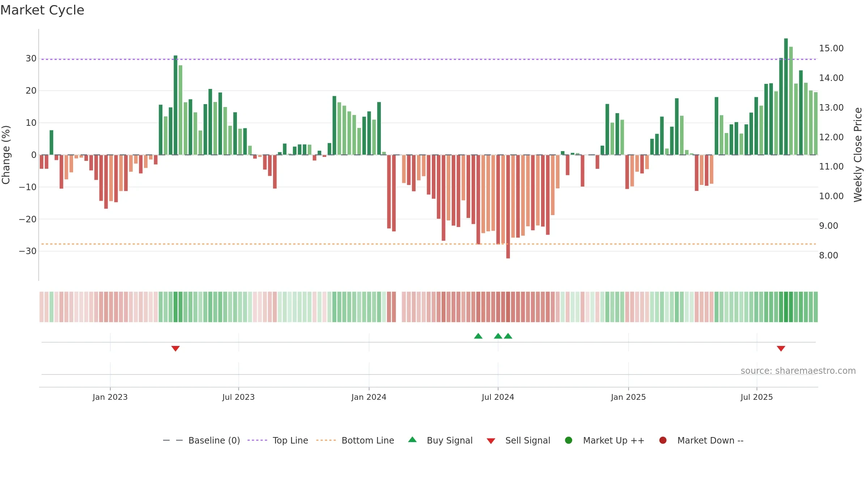Click the red Market Down circle legend icon
This screenshot has height=488, width=868.
pyautogui.click(x=663, y=440)
